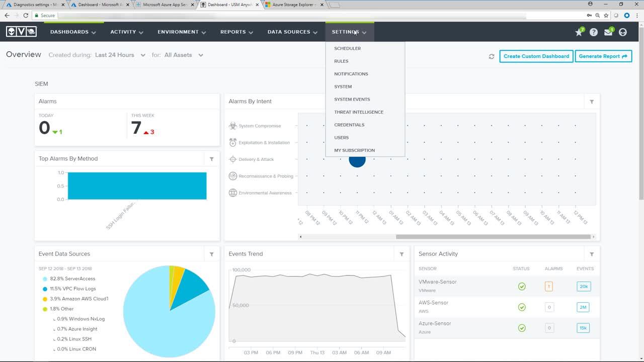Image resolution: width=644 pixels, height=362 pixels.
Task: Click the Alarms By Intent horizontal scrollbar
Action: [493, 237]
